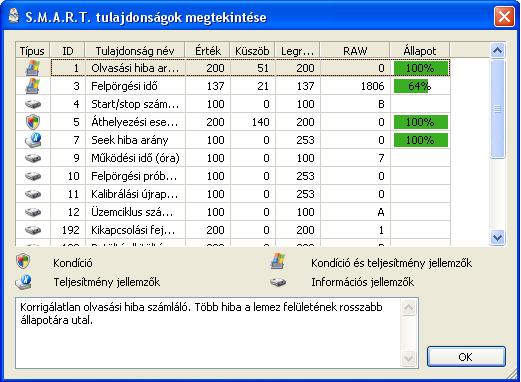Viewport: 521px width, 382px height.
Task: Click the Információs jellemzők legend drive icon
Action: tap(278, 283)
